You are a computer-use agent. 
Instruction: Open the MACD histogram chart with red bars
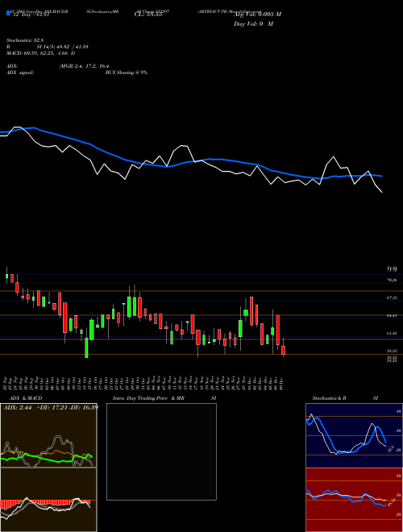click(48, 500)
